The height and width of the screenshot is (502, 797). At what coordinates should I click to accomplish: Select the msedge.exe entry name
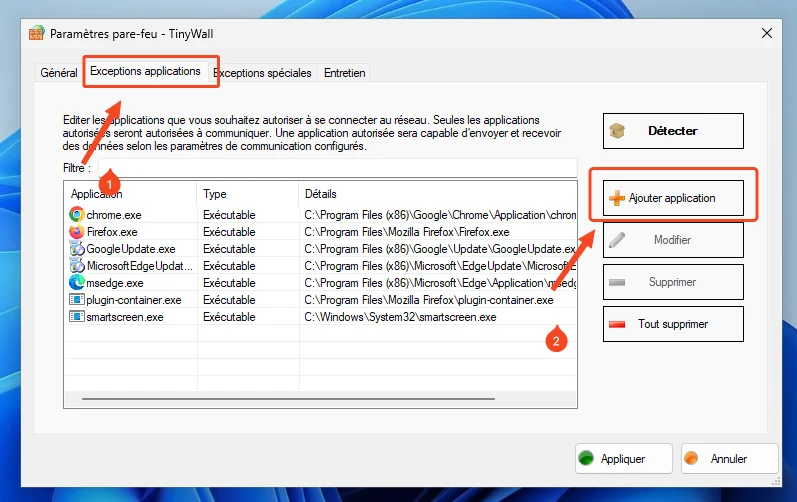pyautogui.click(x=115, y=283)
